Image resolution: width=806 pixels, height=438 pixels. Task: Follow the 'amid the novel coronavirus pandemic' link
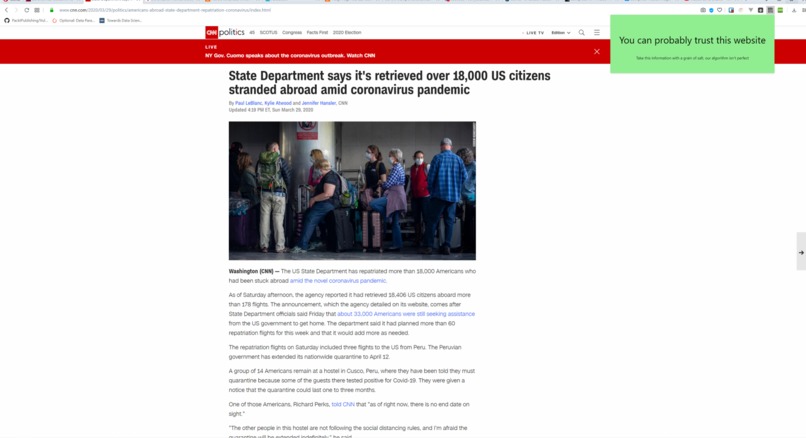338,281
